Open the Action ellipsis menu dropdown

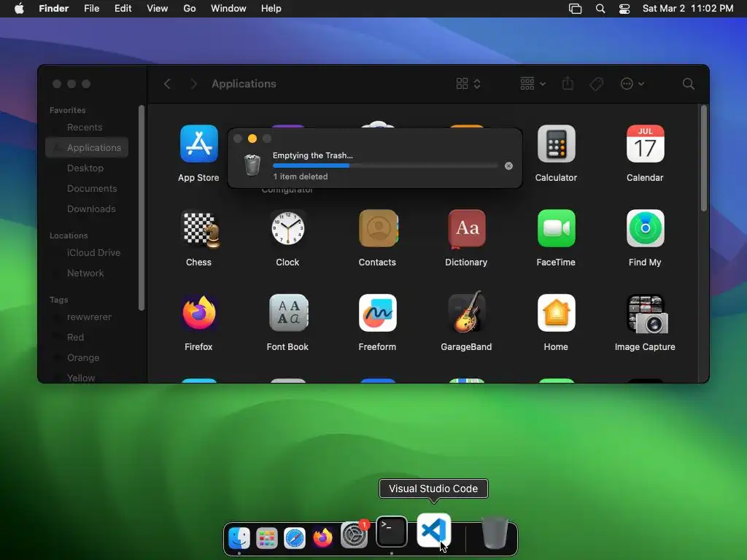pyautogui.click(x=632, y=84)
